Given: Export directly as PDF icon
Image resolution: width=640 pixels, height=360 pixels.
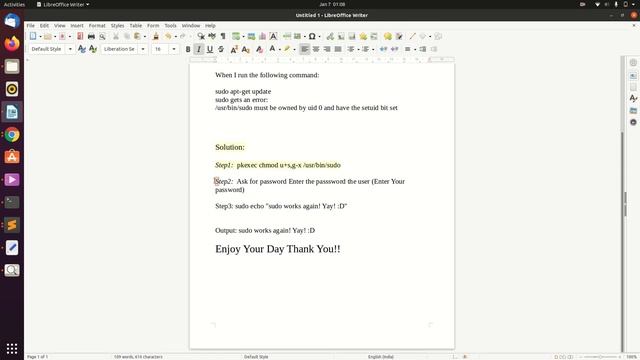Looking at the screenshot, I should point(80,36).
